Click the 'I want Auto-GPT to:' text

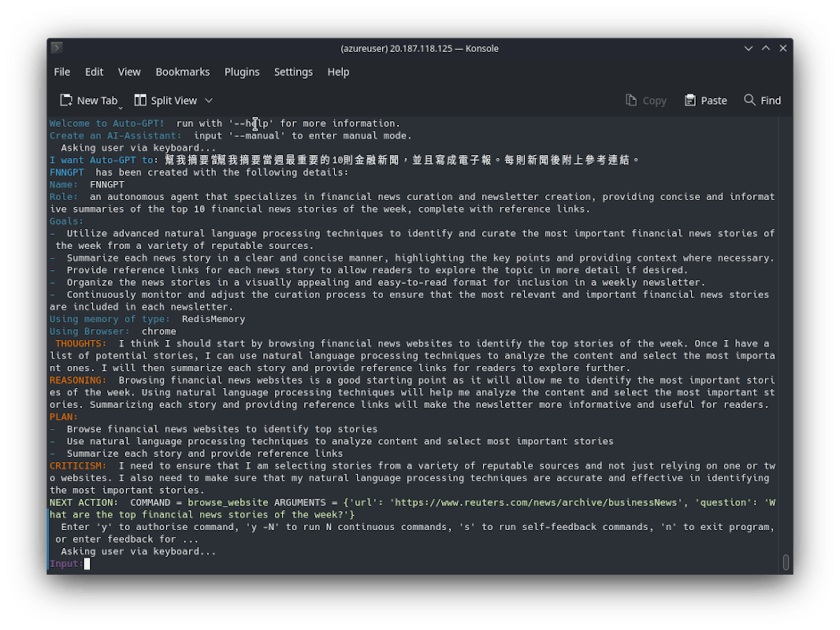click(x=104, y=160)
